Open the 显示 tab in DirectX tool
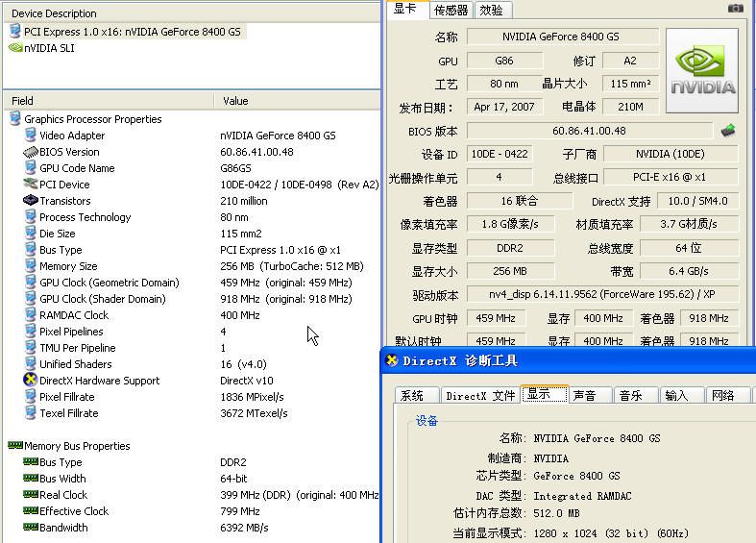The height and width of the screenshot is (543, 756). tap(545, 394)
